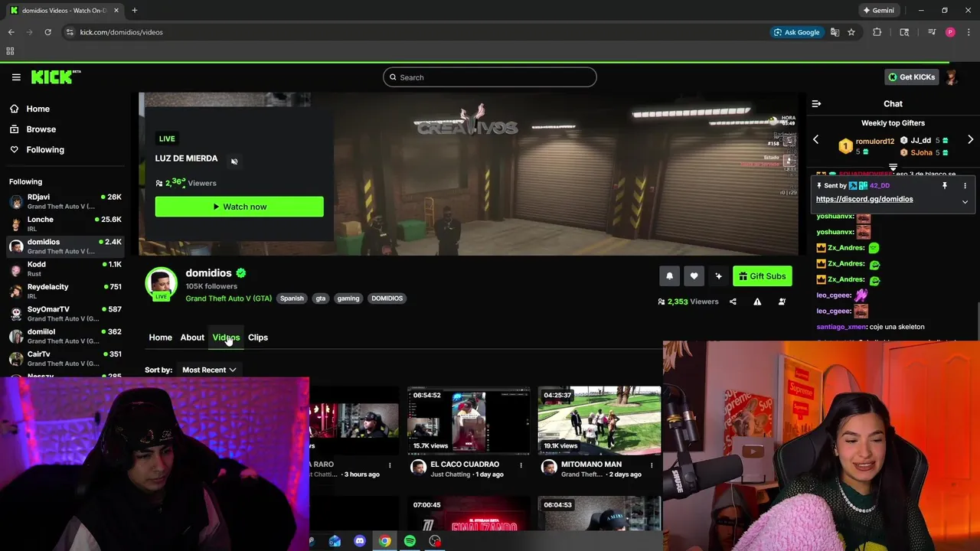
Task: Click the KICK logo
Action: point(56,77)
